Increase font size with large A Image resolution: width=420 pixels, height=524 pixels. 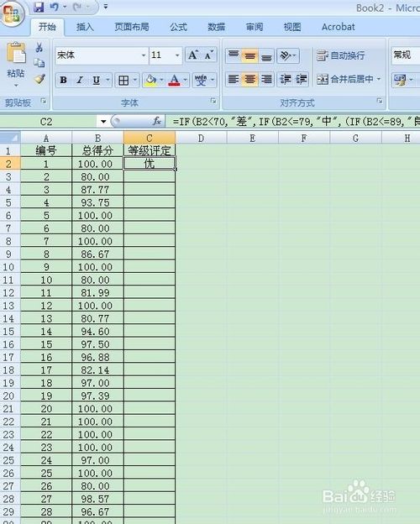point(193,55)
